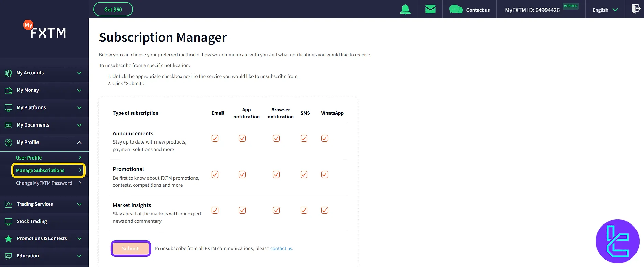Open the notifications bell icon
This screenshot has width=644, height=267.
[x=405, y=10]
